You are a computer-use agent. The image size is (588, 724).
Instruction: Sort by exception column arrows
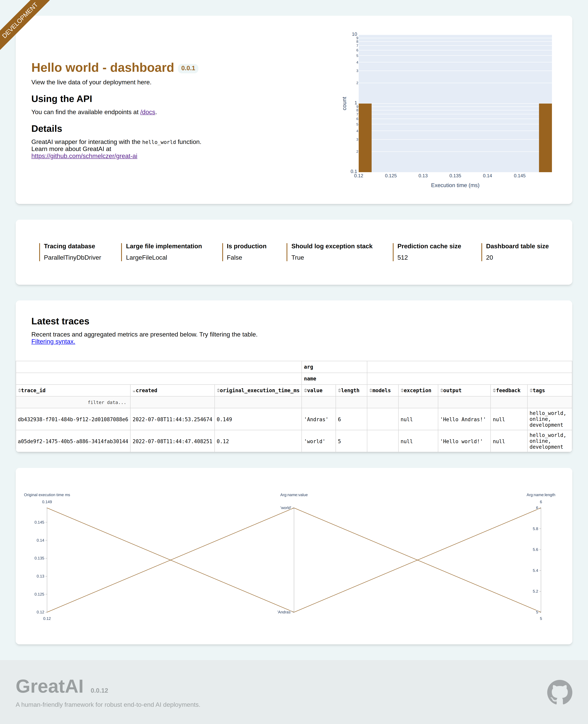[402, 391]
